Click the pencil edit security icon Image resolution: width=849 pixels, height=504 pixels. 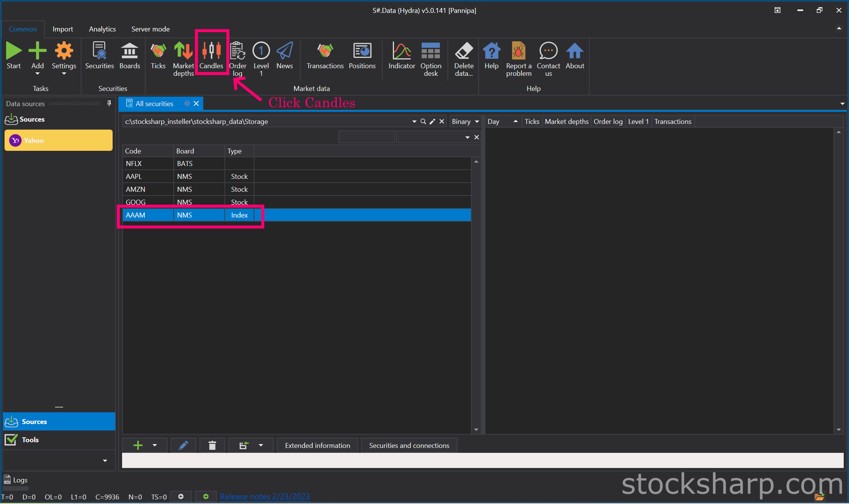(x=183, y=445)
